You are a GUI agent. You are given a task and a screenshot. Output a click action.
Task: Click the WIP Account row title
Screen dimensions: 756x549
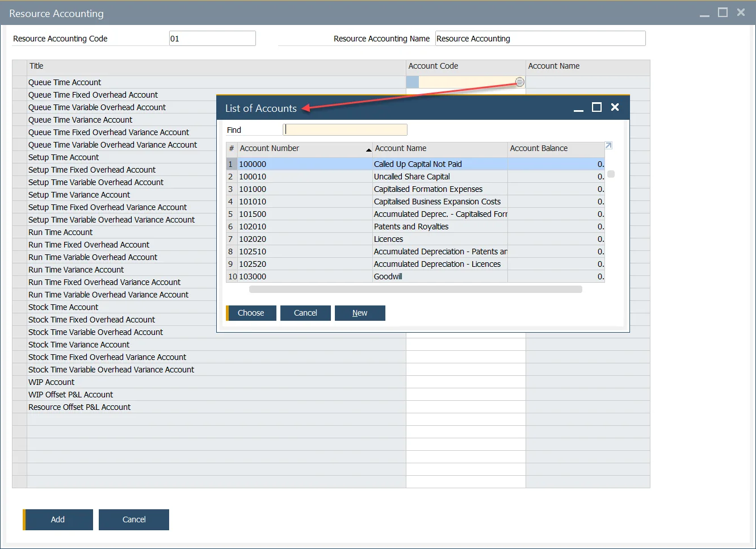point(52,382)
